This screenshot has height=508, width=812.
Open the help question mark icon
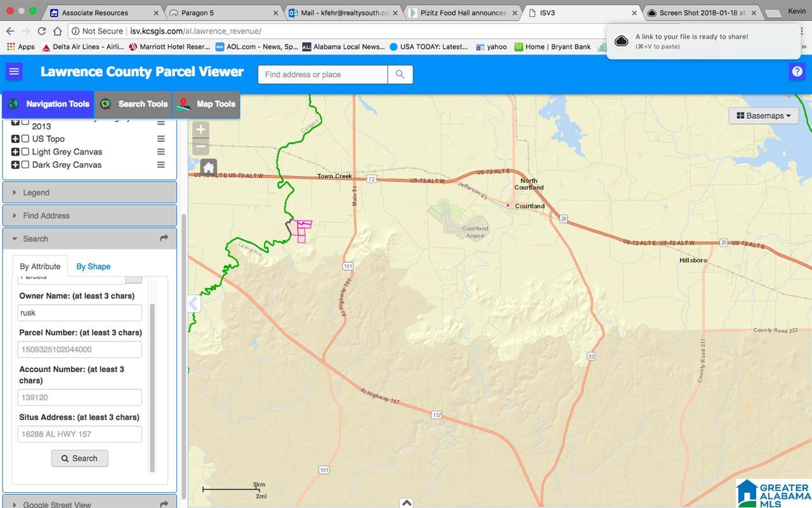(x=797, y=72)
